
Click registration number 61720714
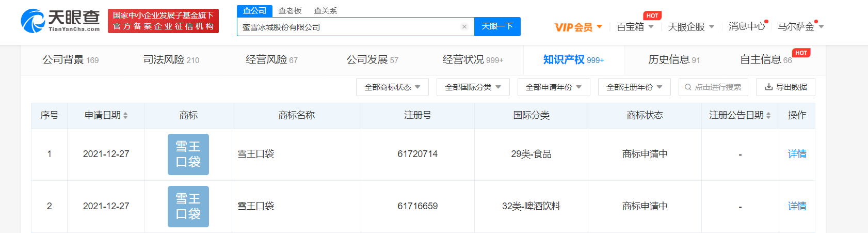tap(417, 154)
